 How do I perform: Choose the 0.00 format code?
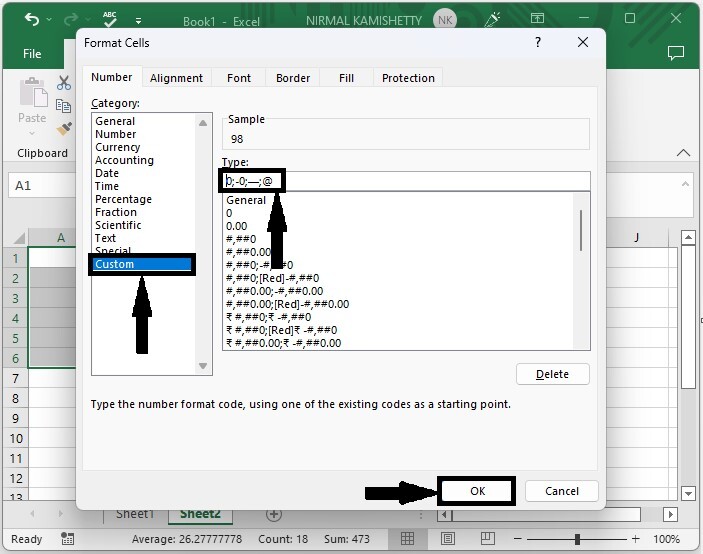tap(236, 226)
